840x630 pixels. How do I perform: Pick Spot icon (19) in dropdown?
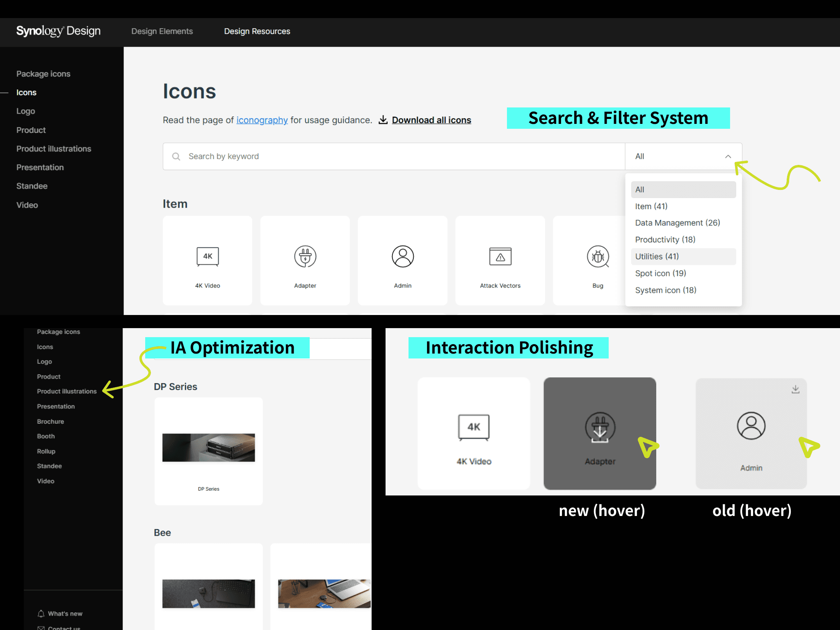[660, 273]
